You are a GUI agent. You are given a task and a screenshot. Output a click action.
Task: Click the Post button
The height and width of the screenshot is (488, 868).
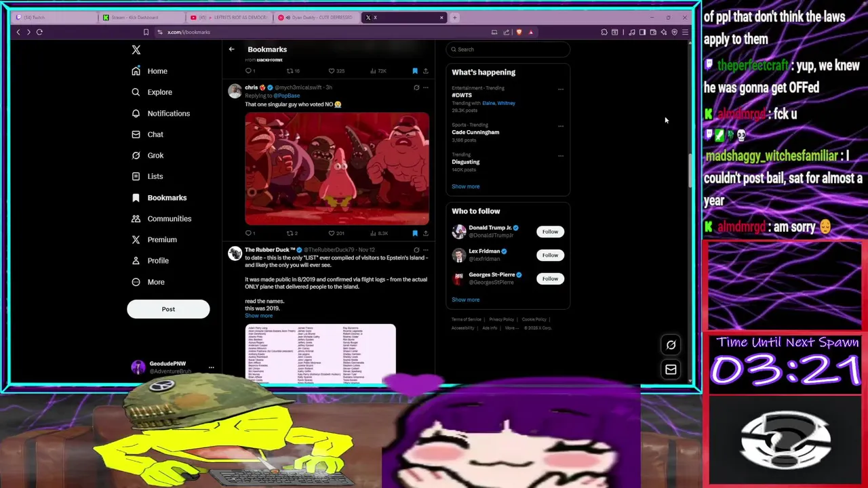168,309
